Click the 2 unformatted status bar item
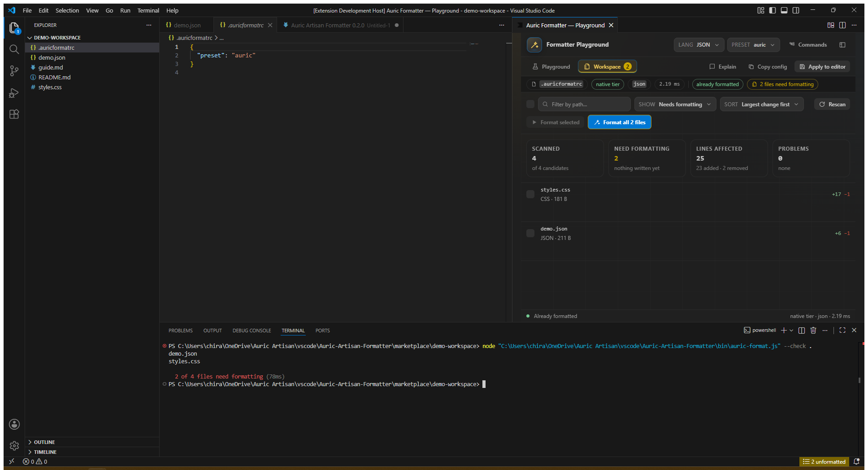 pyautogui.click(x=824, y=461)
